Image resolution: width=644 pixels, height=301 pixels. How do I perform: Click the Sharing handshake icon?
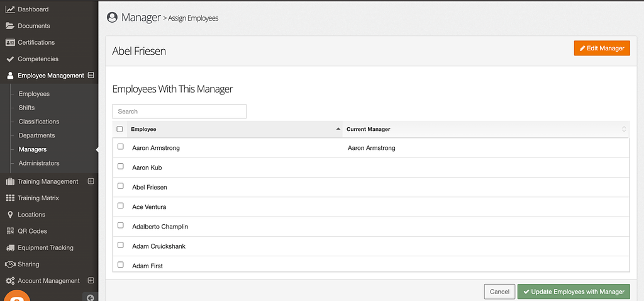click(x=10, y=264)
